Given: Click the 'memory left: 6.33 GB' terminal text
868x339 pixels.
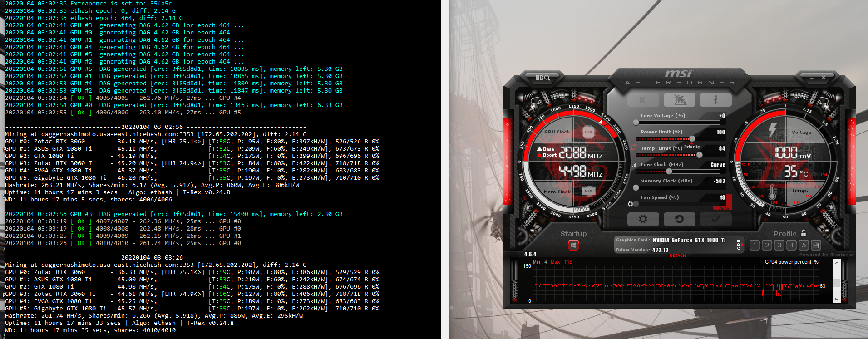Looking at the screenshot, I should [306, 105].
